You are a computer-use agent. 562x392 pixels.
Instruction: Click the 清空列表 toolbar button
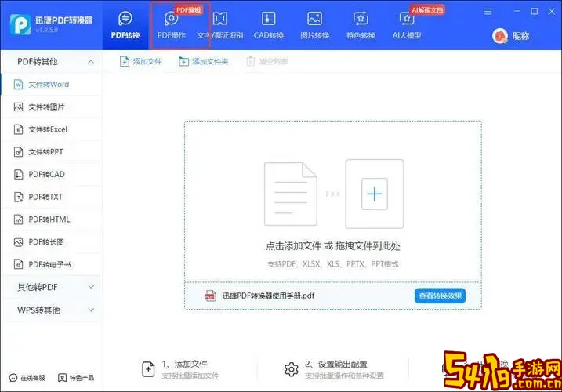point(267,62)
